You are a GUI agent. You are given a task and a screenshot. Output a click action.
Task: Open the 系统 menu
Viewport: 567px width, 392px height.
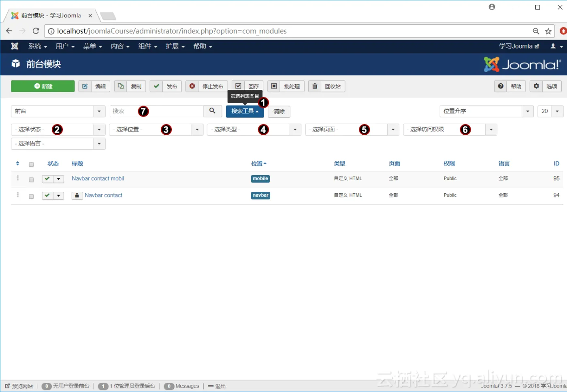click(x=38, y=46)
